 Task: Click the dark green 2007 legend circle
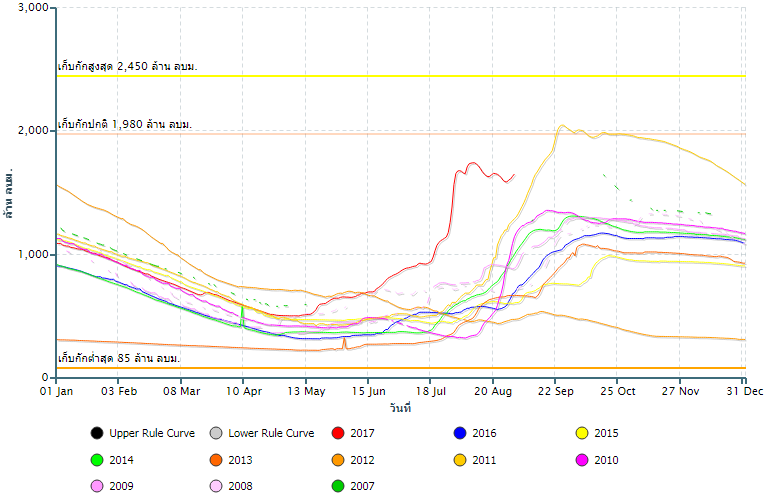(337, 487)
